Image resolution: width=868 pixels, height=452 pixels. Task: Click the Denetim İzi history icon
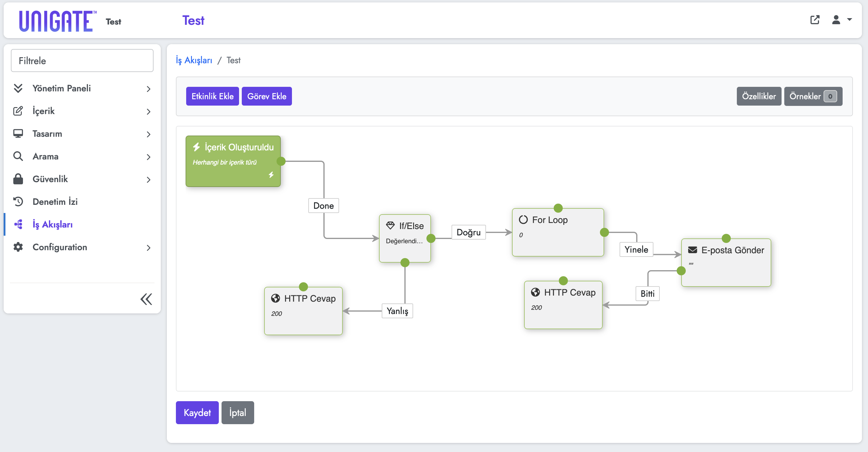click(18, 201)
